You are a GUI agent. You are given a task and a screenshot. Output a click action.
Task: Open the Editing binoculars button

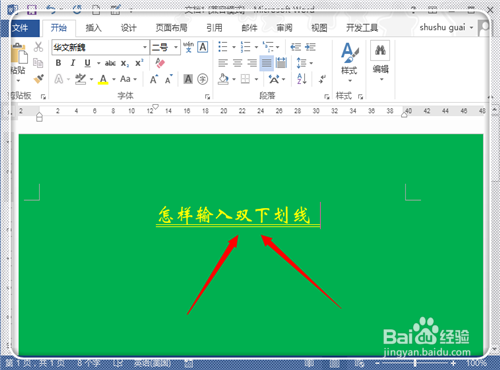pyautogui.click(x=380, y=61)
